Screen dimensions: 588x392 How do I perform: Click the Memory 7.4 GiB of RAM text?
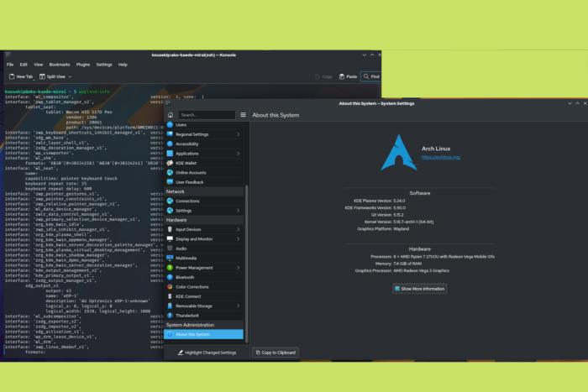tap(398, 264)
